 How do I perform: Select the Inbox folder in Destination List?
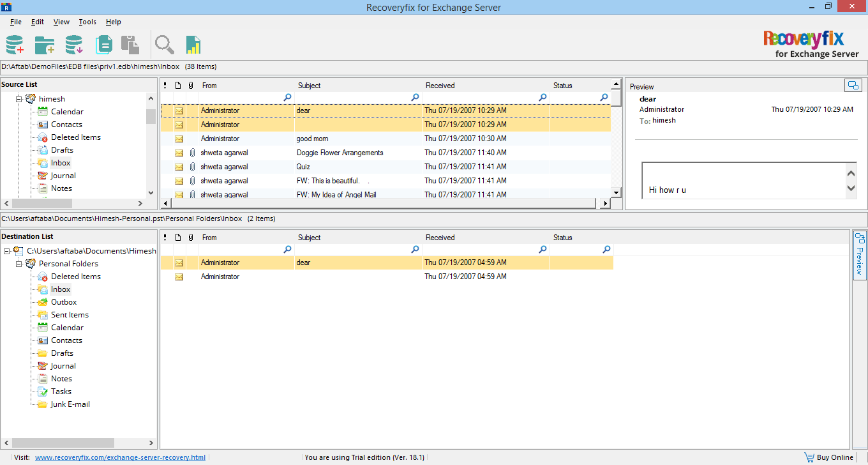[x=61, y=289]
